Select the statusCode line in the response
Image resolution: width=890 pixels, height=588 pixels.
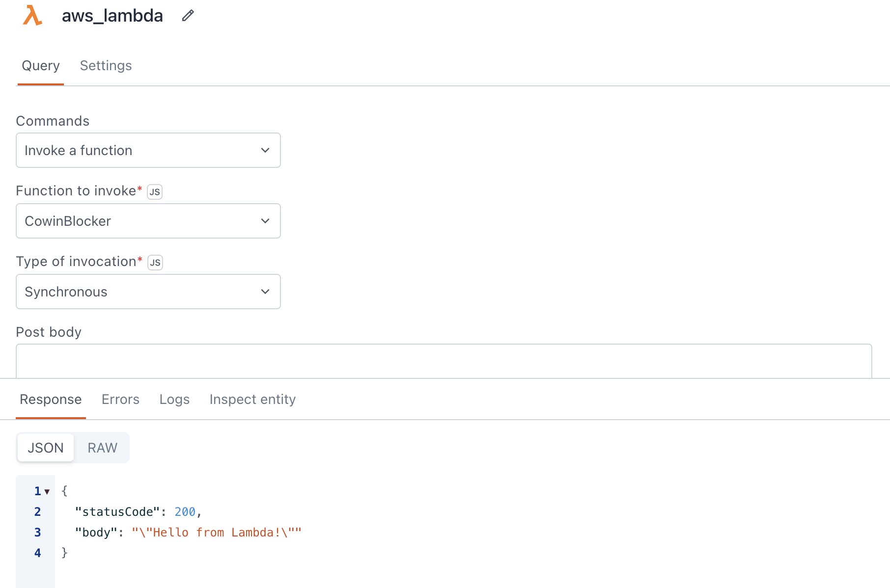pos(138,511)
